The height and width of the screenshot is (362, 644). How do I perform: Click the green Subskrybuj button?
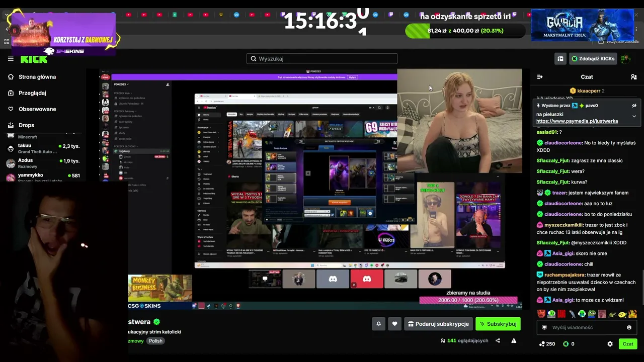point(498,324)
